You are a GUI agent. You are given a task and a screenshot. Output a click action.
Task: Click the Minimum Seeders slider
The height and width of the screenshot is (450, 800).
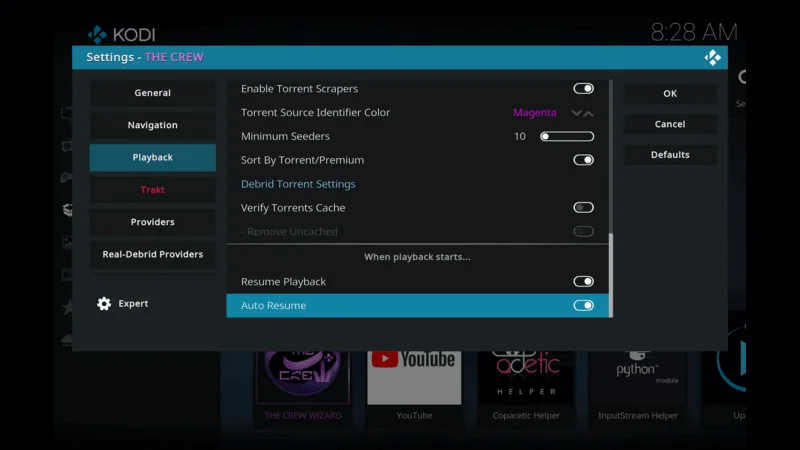click(567, 136)
